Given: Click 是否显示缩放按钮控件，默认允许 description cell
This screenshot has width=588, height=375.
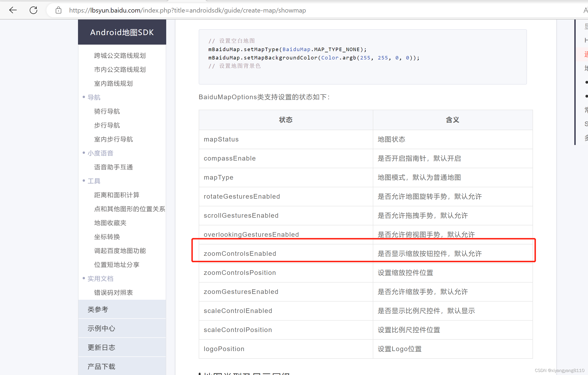Looking at the screenshot, I should [453, 253].
